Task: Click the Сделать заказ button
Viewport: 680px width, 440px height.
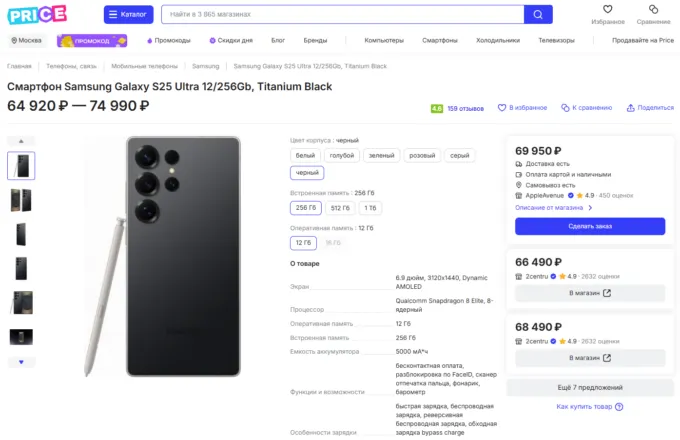Action: pyautogui.click(x=590, y=226)
